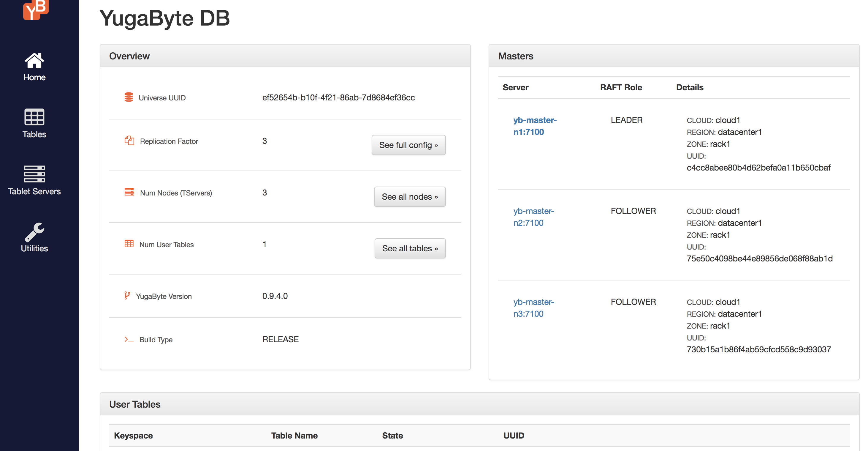Click UUID 730b15a1b86f4ab59cfcd558c9d93037
Viewport: 868px width, 451px height.
[x=759, y=349]
